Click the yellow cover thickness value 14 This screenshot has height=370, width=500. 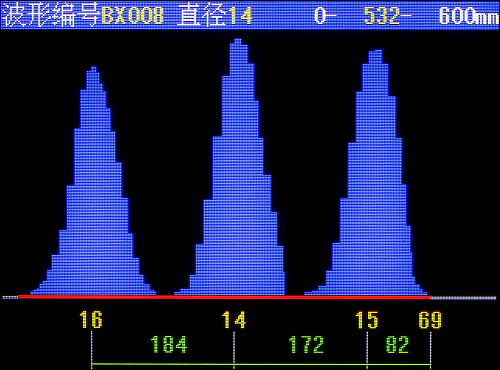click(x=234, y=319)
